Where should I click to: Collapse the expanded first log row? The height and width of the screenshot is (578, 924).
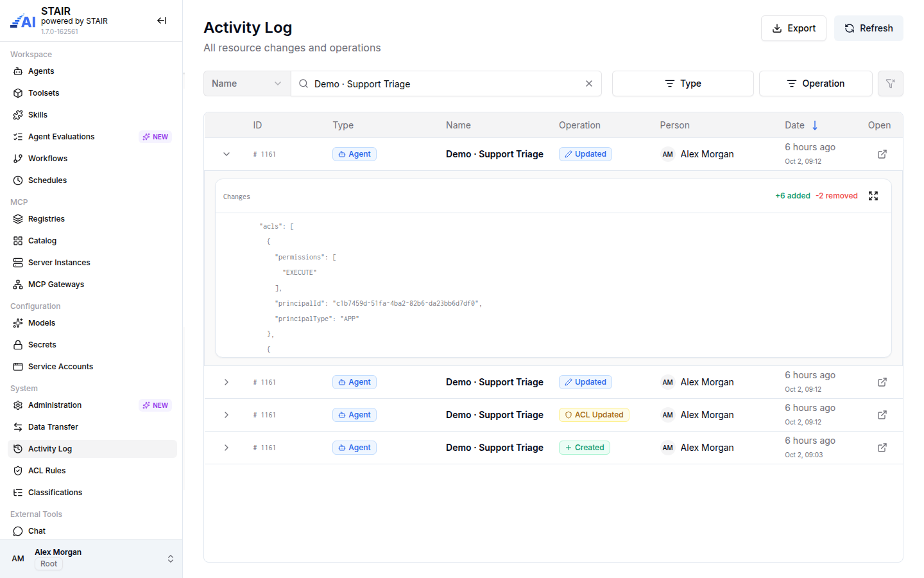pos(227,154)
